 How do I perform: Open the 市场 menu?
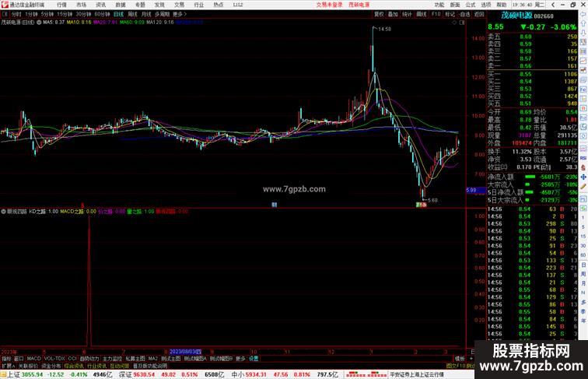(x=82, y=5)
